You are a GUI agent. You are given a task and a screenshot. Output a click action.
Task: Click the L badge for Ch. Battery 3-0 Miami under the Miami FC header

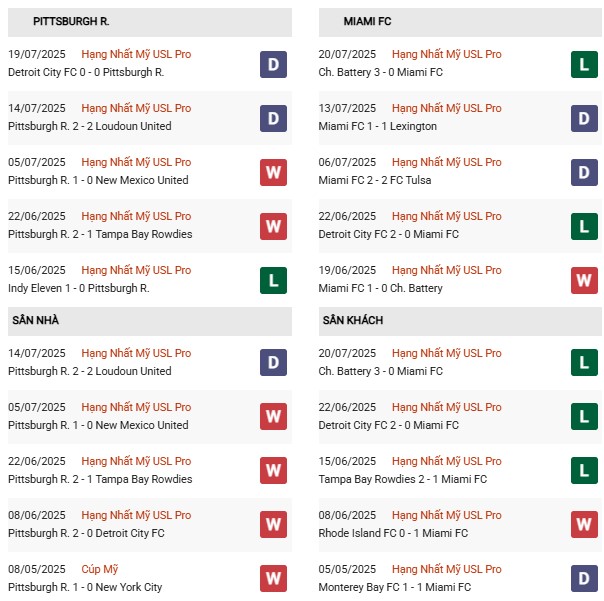pos(584,64)
